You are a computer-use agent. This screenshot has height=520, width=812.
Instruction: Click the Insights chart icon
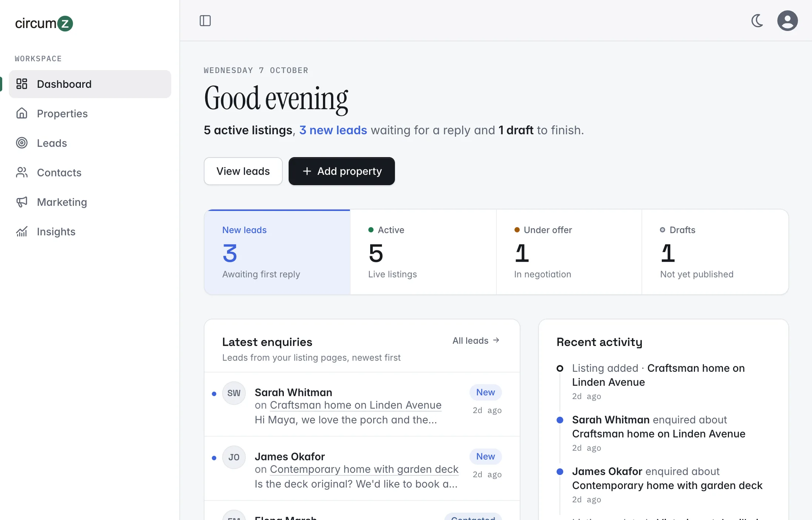click(x=22, y=231)
